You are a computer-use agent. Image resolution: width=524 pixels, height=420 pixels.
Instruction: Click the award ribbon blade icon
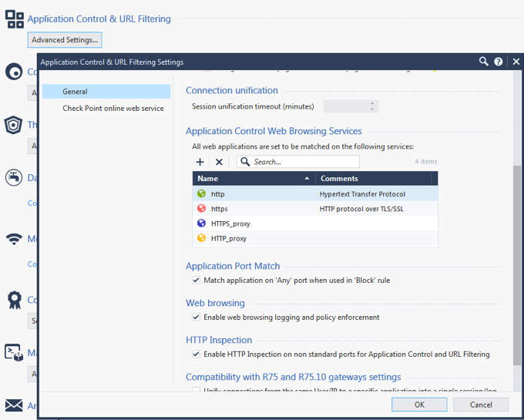[15, 300]
